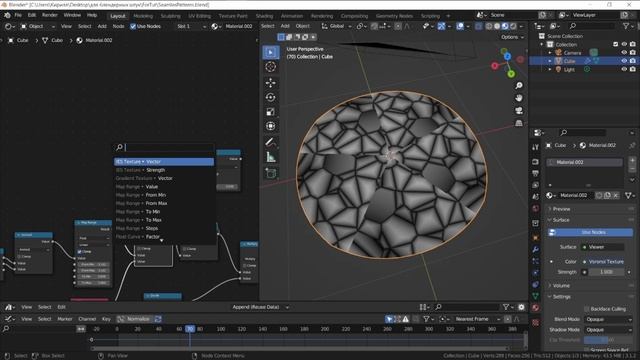Screen dimensions: 640x360
Task: Activate the Rotate tool
Action: coord(271,97)
